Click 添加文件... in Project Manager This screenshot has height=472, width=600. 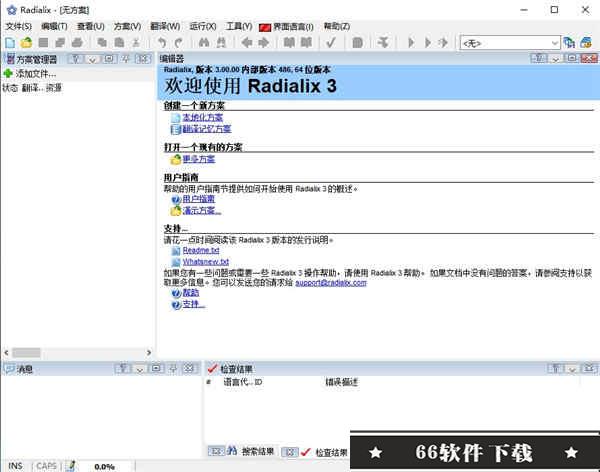pos(36,73)
